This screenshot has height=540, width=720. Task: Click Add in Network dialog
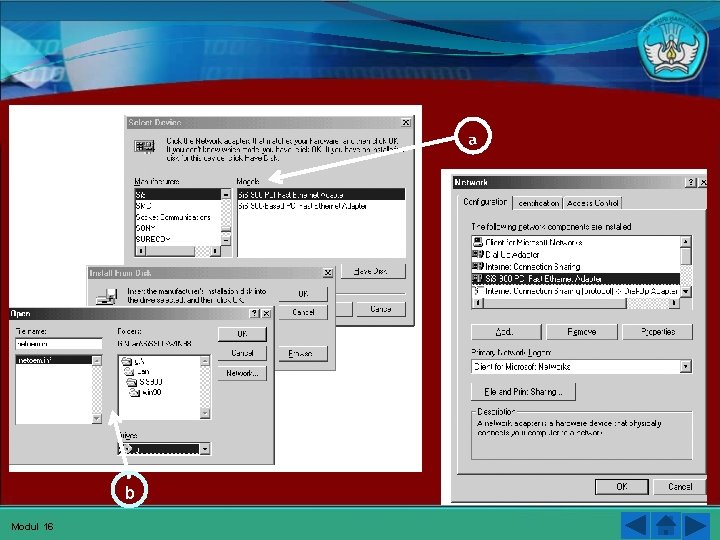click(506, 332)
